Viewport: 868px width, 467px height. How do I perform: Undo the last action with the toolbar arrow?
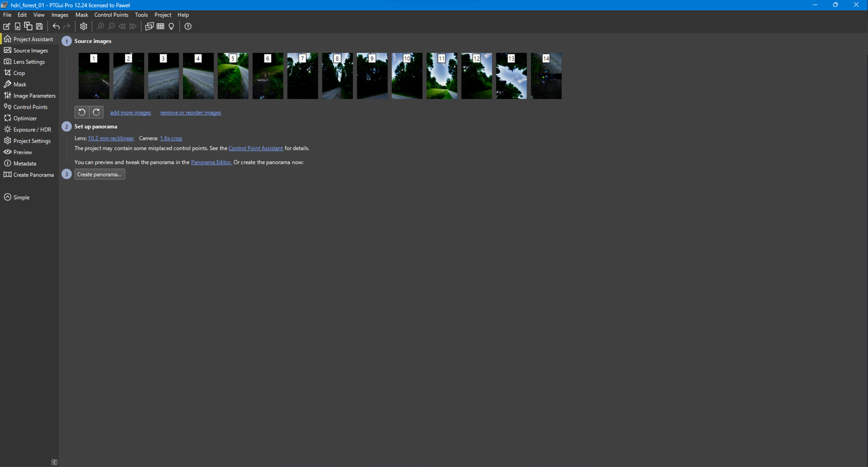(x=56, y=26)
